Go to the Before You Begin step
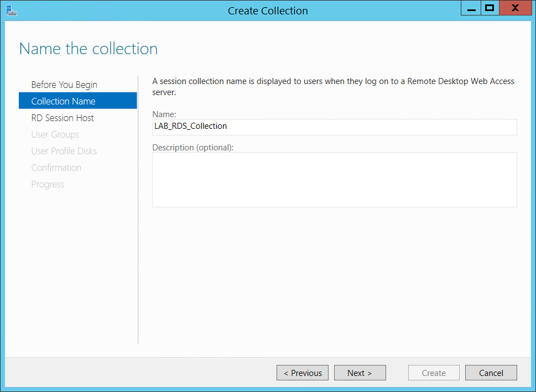 click(64, 85)
